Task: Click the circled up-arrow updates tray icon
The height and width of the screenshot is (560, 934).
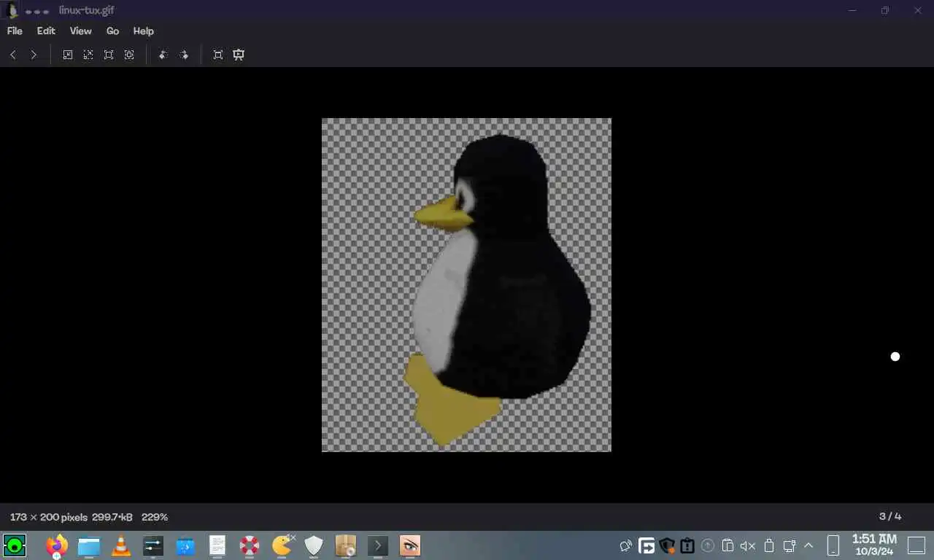Action: [x=708, y=545]
